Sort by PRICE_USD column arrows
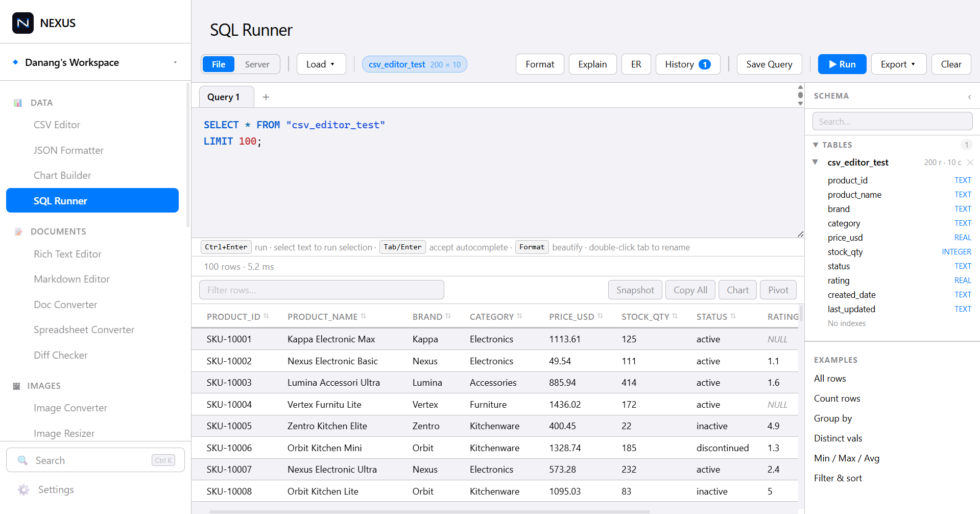Image resolution: width=980 pixels, height=514 pixels. [x=600, y=316]
